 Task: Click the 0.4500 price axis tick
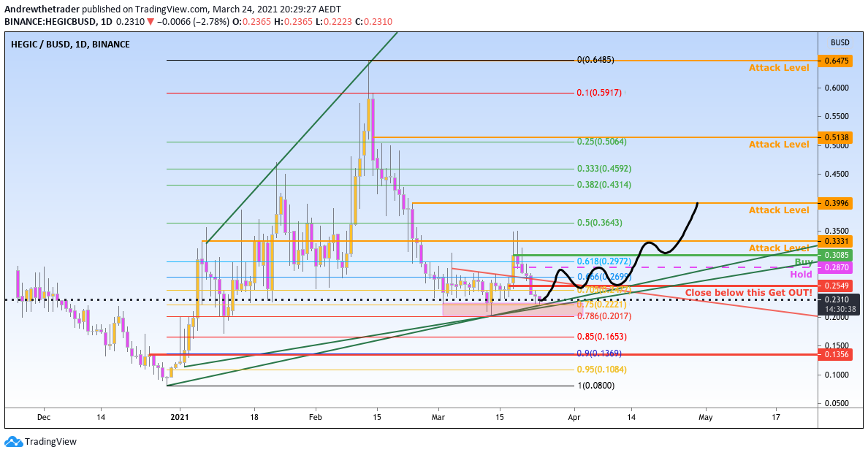click(837, 175)
